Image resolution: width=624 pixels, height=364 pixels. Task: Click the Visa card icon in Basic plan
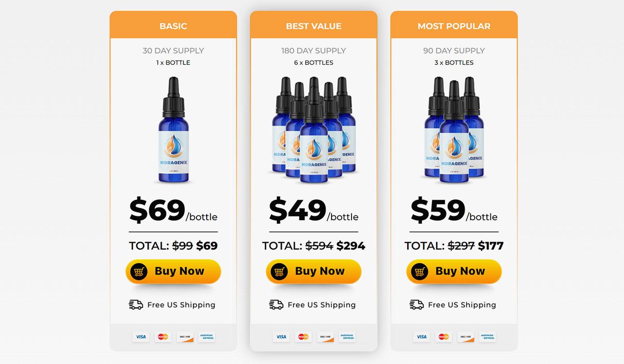tap(140, 337)
